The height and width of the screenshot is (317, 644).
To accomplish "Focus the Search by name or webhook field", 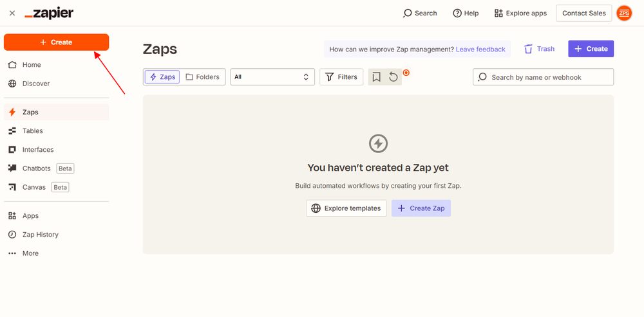I will pyautogui.click(x=544, y=77).
